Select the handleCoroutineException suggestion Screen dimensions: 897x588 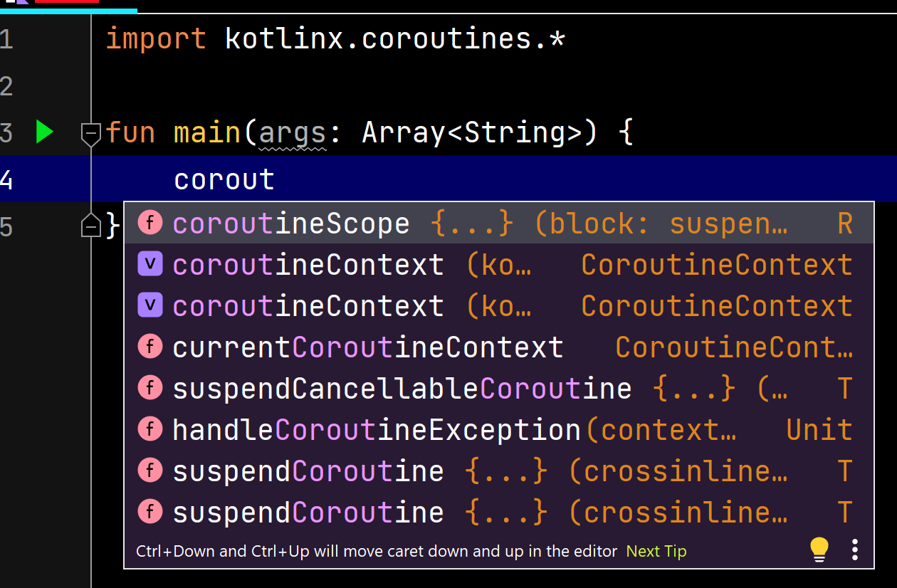pyautogui.click(x=499, y=430)
